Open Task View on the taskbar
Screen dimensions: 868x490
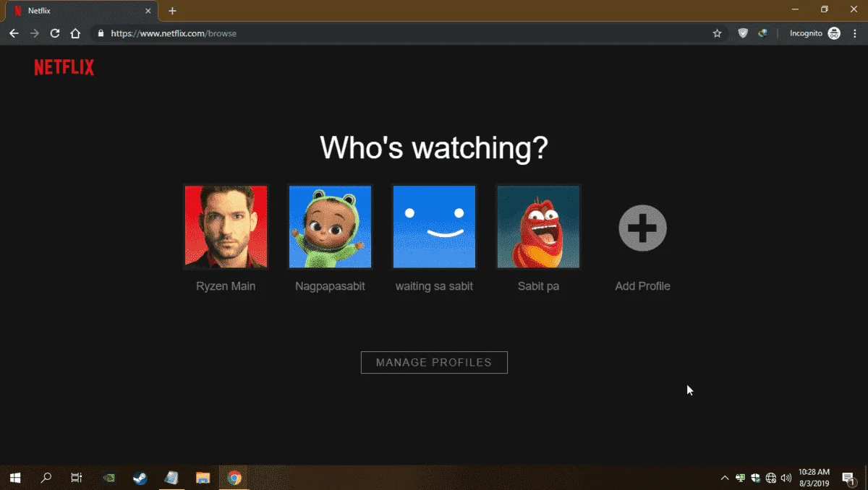pyautogui.click(x=77, y=478)
